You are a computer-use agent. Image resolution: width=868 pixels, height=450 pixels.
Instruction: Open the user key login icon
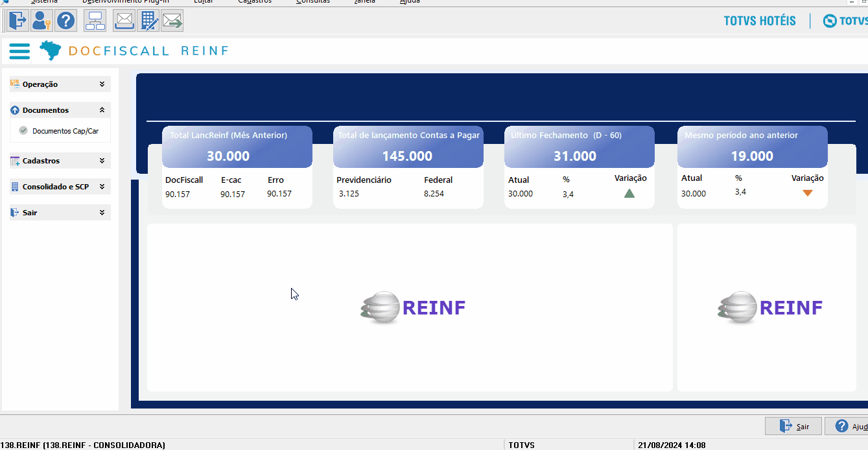[x=42, y=21]
